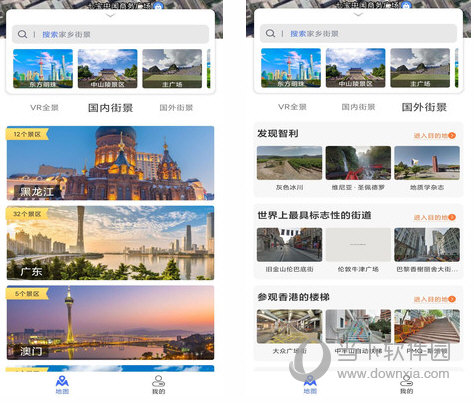Open the 澳门 region card
The width and height of the screenshot is (474, 403).
pos(110,322)
